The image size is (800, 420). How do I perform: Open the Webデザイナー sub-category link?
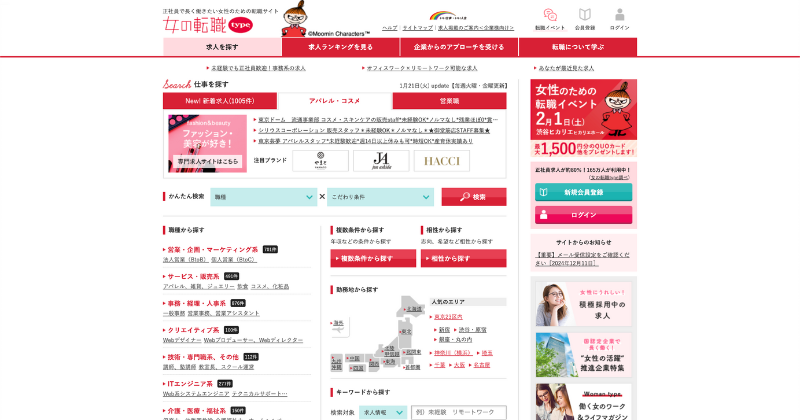[x=182, y=340]
